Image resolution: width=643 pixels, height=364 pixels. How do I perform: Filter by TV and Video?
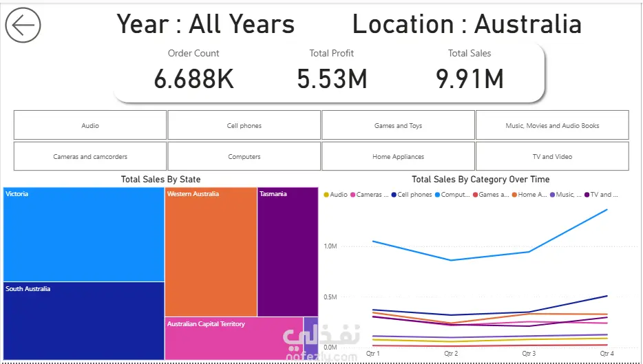552,156
